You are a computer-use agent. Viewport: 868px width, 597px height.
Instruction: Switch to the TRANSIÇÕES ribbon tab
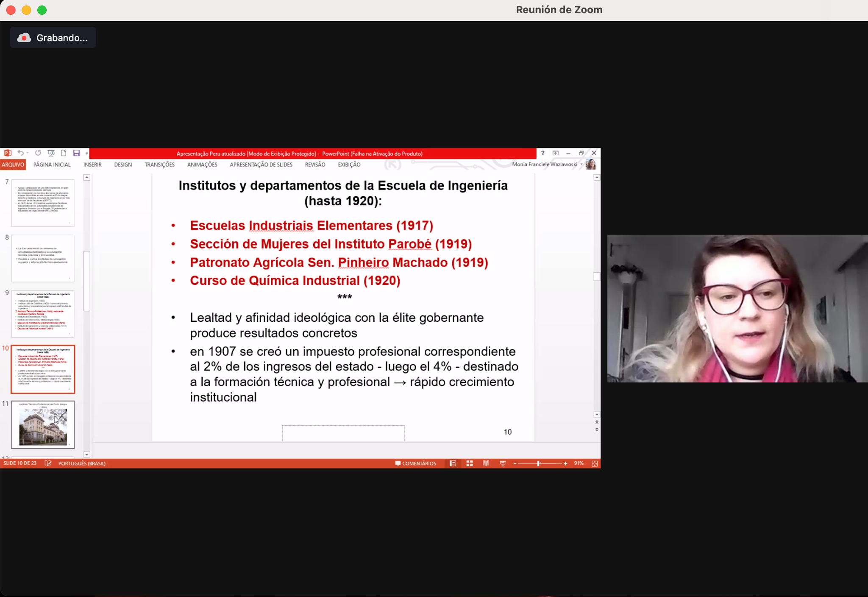[x=159, y=165]
